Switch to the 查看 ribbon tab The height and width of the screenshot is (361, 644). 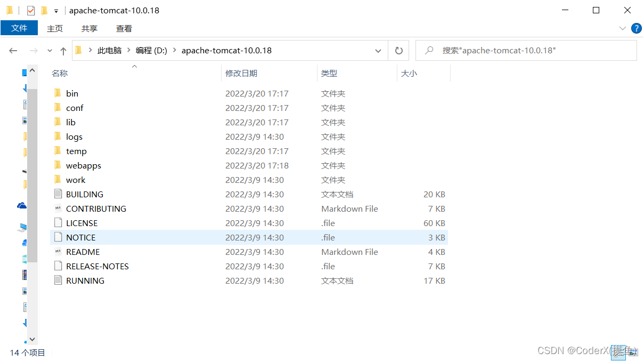tap(124, 28)
